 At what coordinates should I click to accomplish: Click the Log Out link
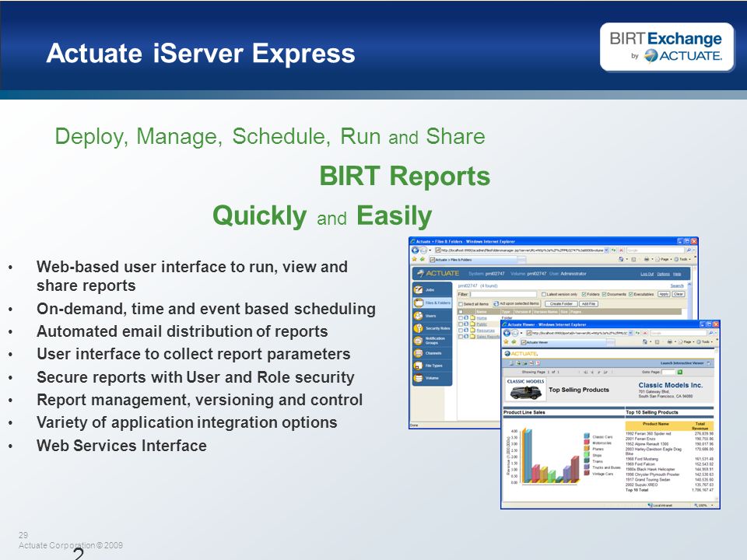click(x=647, y=274)
